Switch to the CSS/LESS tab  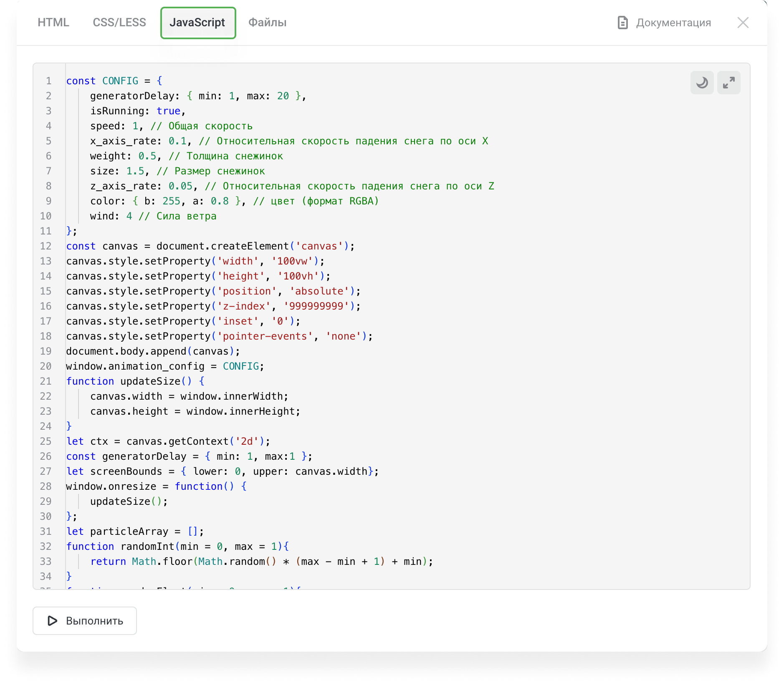tap(119, 23)
